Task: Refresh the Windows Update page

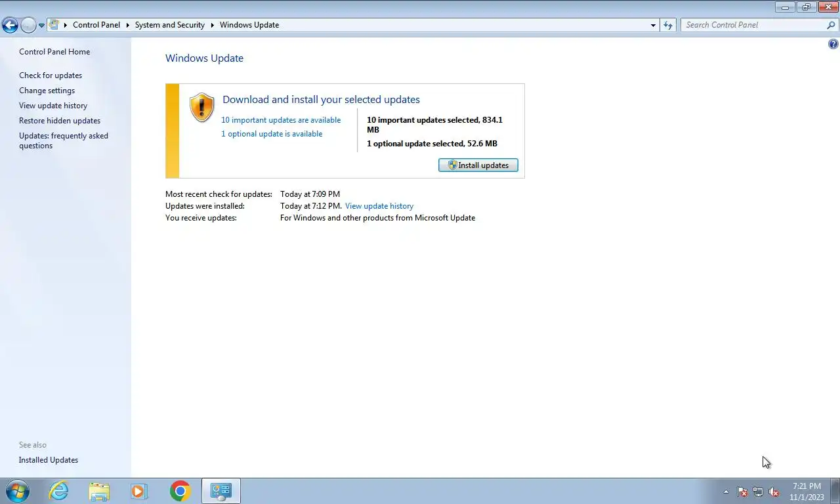Action: pos(668,25)
